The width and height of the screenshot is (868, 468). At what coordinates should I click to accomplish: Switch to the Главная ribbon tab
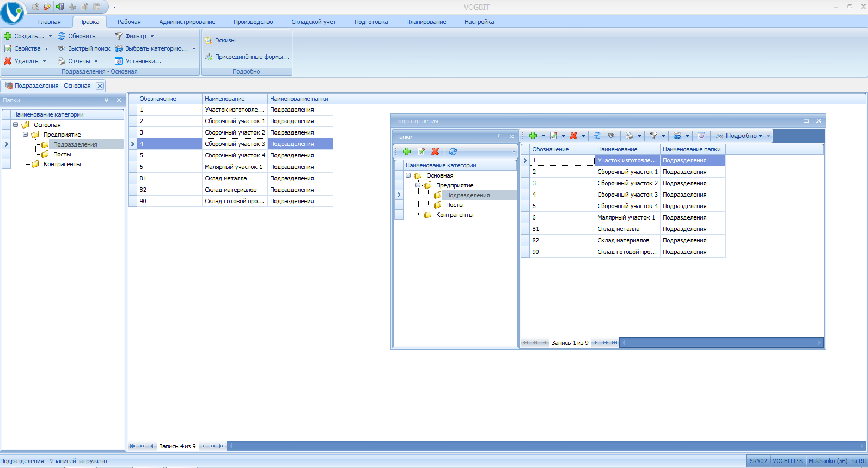click(x=50, y=22)
